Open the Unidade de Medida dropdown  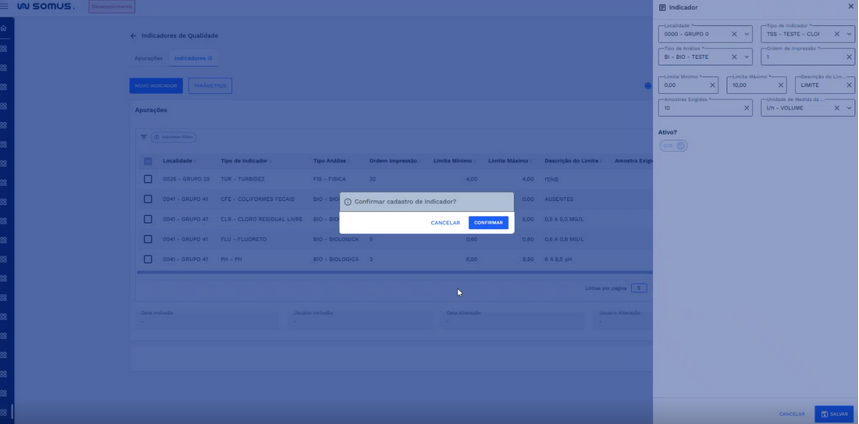click(x=849, y=108)
